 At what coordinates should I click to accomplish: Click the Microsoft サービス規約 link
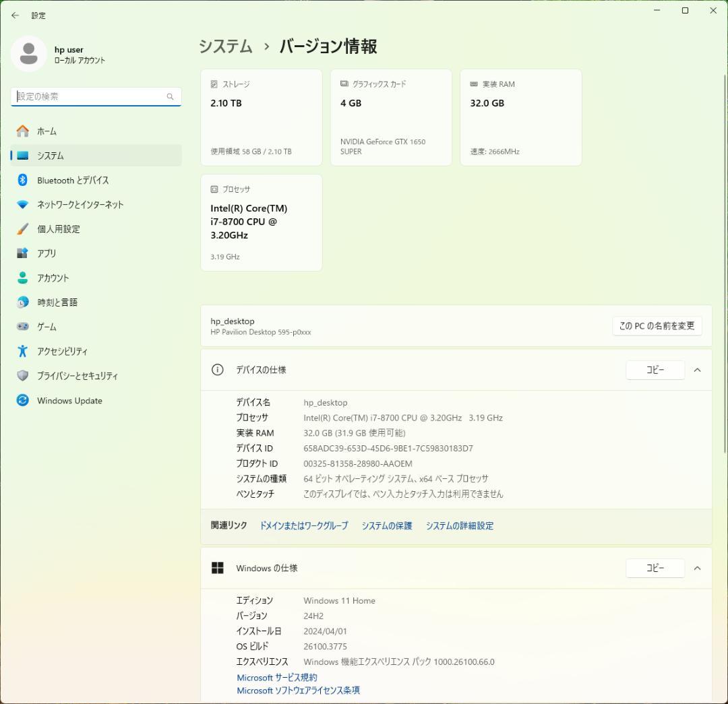276,677
